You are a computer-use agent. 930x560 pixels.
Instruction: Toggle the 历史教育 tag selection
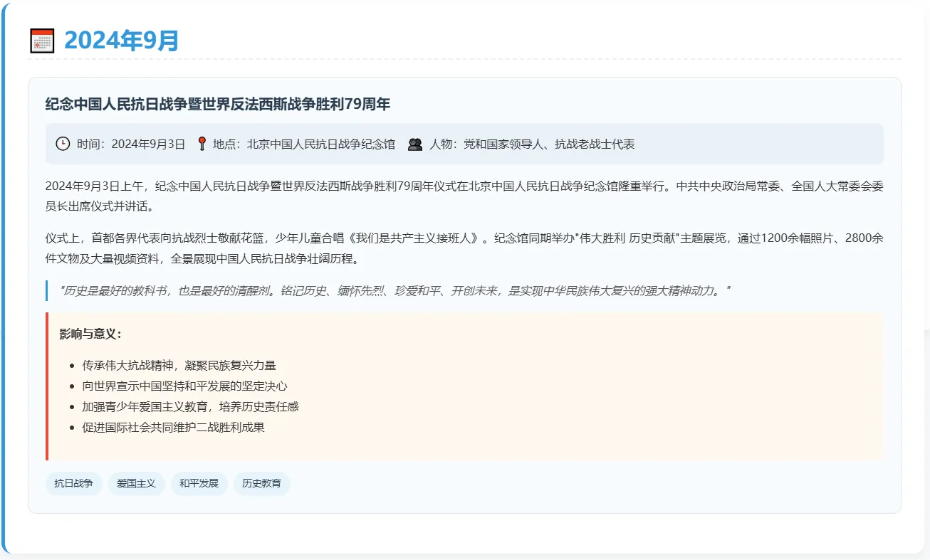pyautogui.click(x=262, y=483)
